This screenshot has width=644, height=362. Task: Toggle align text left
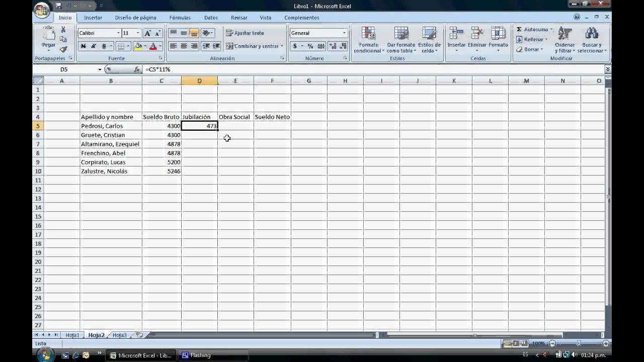pyautogui.click(x=173, y=46)
